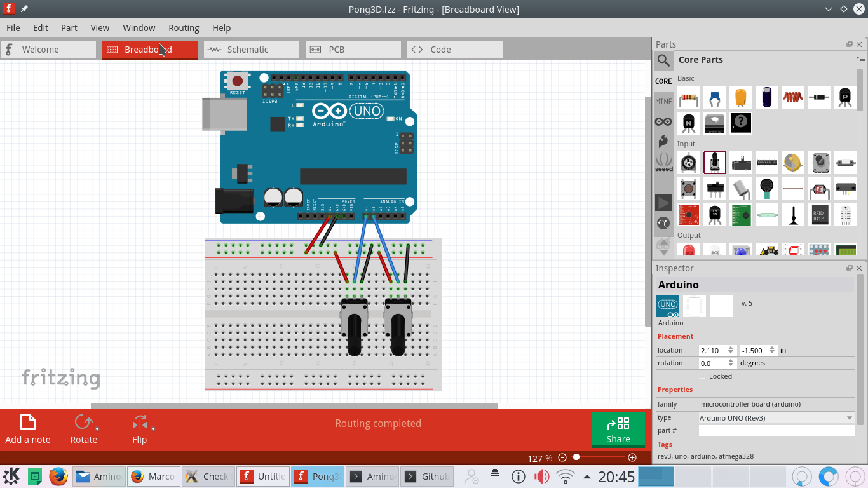868x488 pixels.
Task: Pick the red accelerometer breakout board part
Action: tap(689, 215)
